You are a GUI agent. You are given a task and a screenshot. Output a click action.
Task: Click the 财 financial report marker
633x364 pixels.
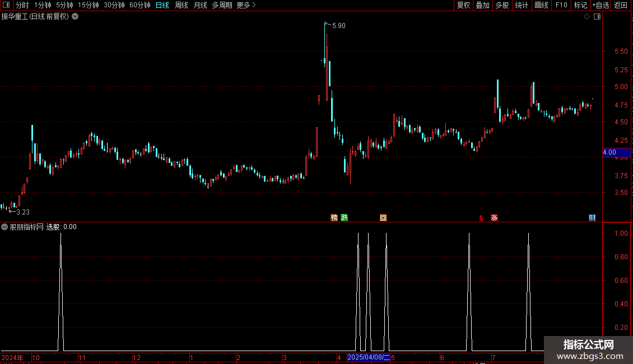[592, 218]
